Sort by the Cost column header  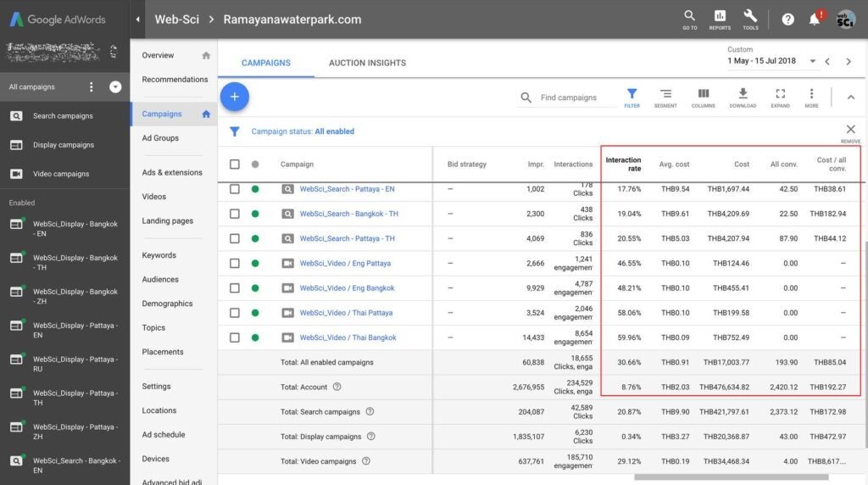coord(742,164)
